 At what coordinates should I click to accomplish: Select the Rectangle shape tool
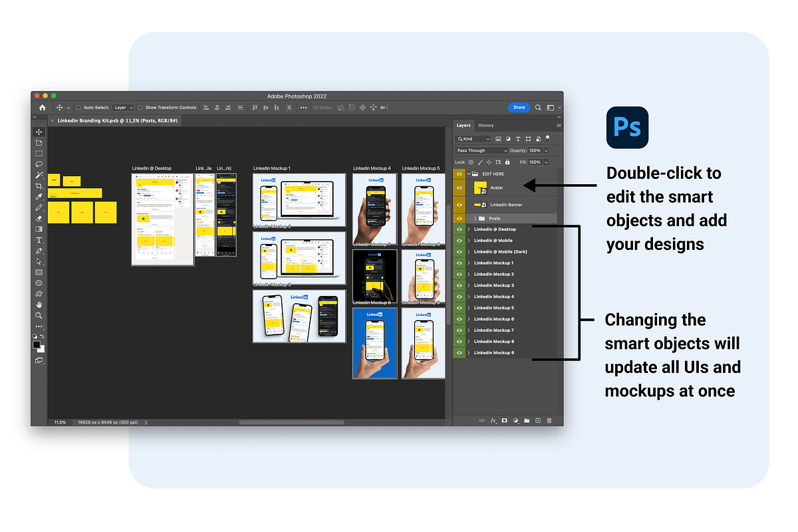tap(39, 272)
